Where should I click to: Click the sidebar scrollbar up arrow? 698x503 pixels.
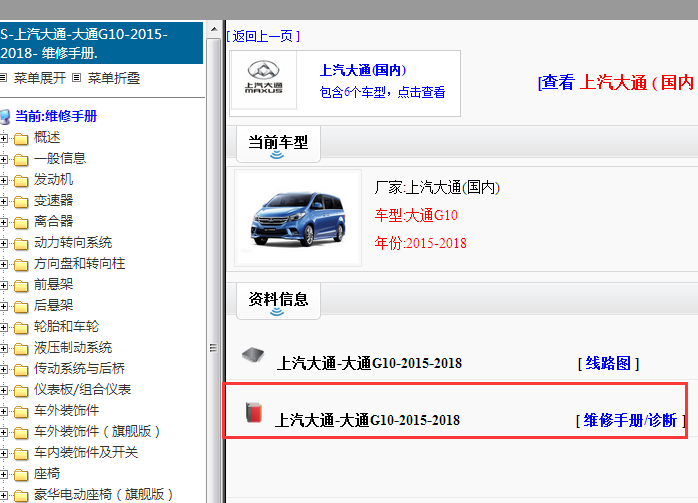pyautogui.click(x=214, y=29)
